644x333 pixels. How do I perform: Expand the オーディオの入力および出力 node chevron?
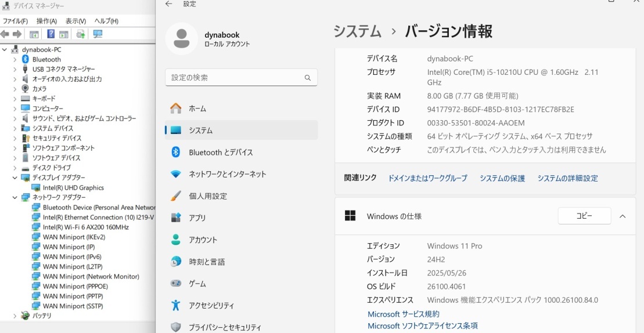point(15,79)
